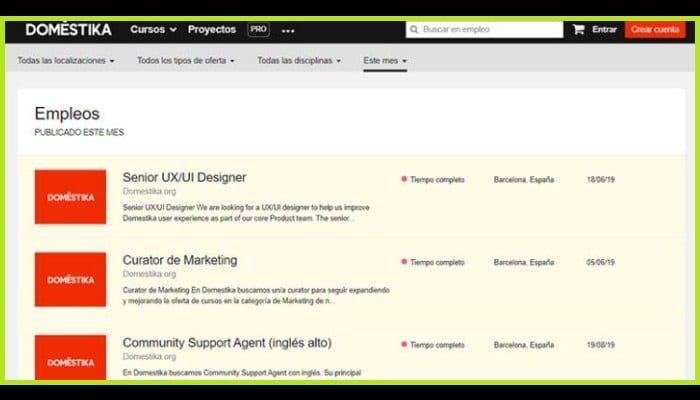Click the Curator de Marketing description text
This screenshot has width=700, height=400.
(256, 296)
